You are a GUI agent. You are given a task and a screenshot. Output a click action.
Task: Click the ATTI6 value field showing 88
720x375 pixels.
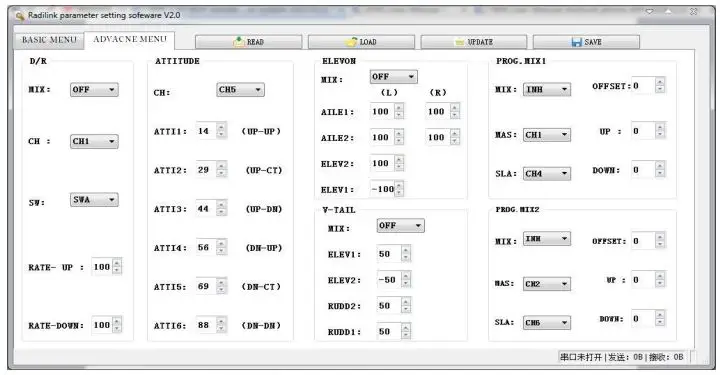(x=206, y=325)
